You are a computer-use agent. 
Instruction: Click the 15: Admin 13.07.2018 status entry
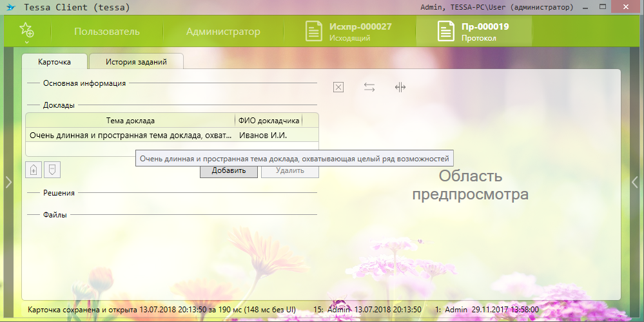(x=367, y=309)
